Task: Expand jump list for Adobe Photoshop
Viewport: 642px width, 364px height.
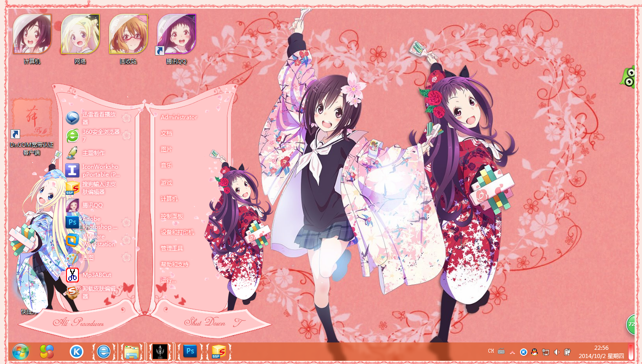Action: (127, 223)
